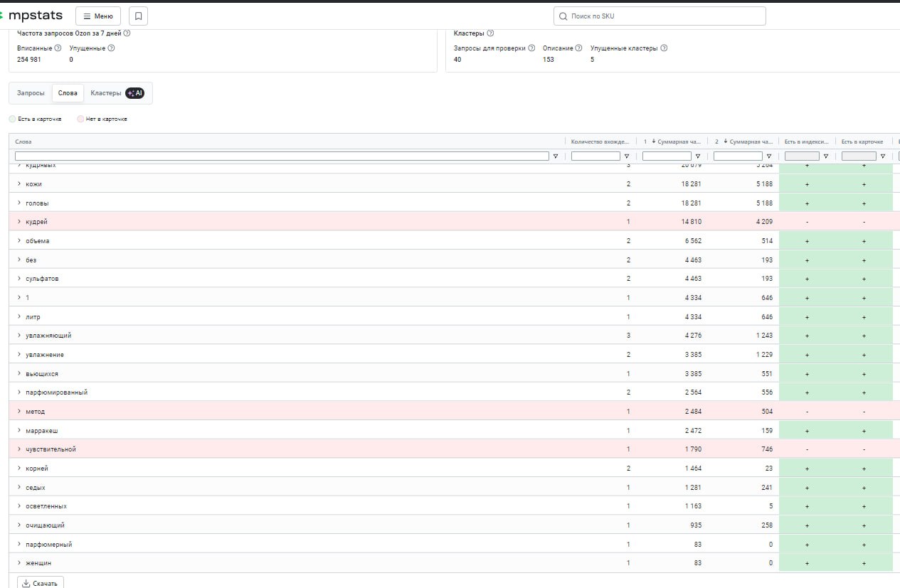Open filter icon for first Суммарная column
Screen dimensions: 900x588
[x=698, y=156]
